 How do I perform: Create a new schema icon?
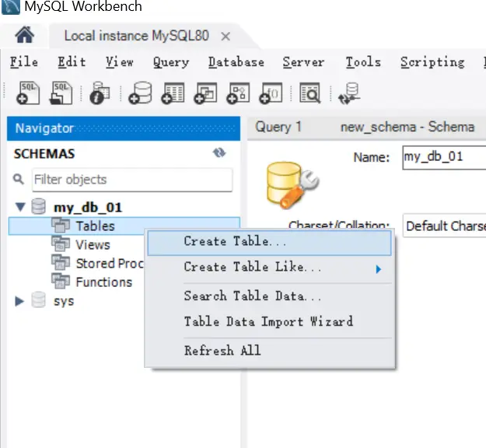140,93
